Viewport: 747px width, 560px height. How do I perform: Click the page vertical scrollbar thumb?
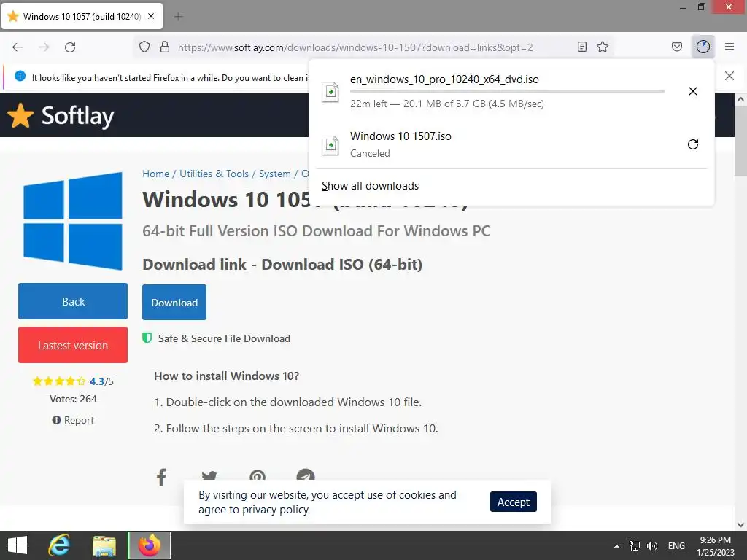pos(740,141)
